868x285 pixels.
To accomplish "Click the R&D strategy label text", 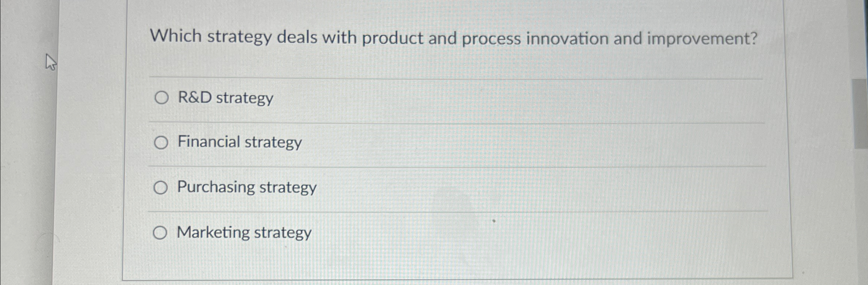I will [x=225, y=98].
